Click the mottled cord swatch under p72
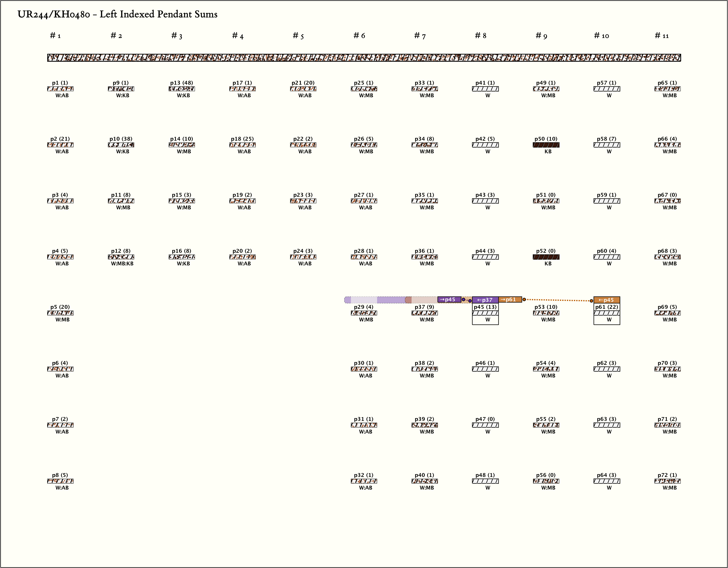This screenshot has width=728, height=568. 667,481
